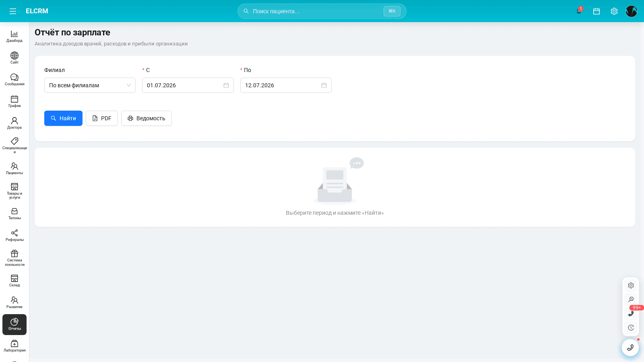The height and width of the screenshot is (362, 644).
Task: Click the 'Отчёт по зарплате' heading
Action: (x=72, y=33)
